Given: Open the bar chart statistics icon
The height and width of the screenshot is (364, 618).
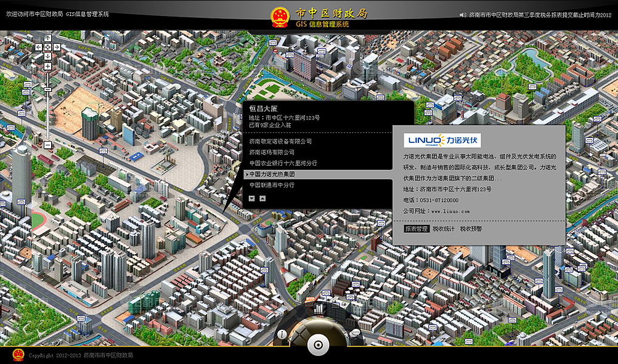Looking at the screenshot, I should [x=319, y=309].
